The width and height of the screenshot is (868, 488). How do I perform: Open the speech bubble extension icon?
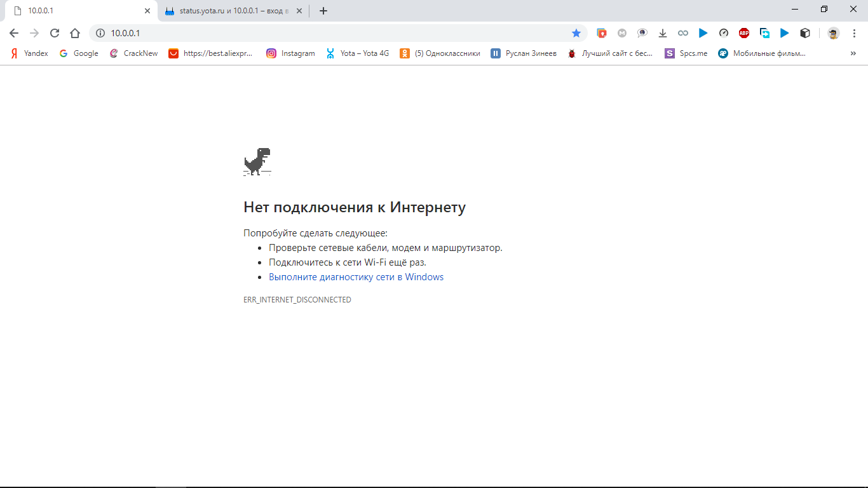(642, 33)
